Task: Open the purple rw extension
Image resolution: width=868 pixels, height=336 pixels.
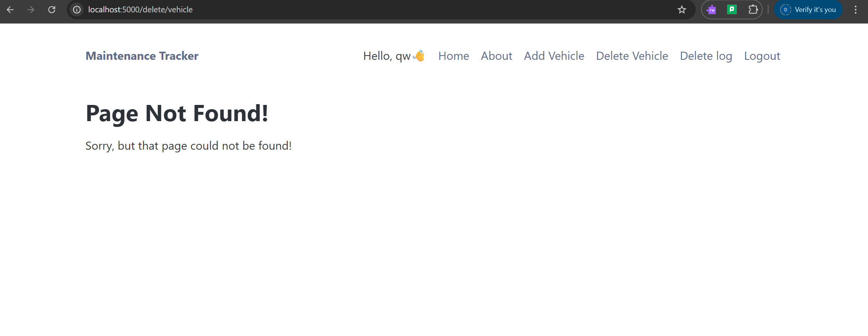Action: point(711,10)
